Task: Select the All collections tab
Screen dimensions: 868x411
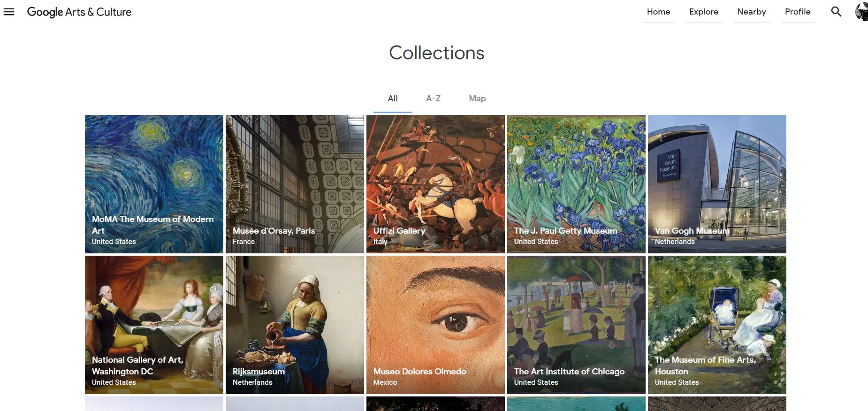Action: click(393, 99)
